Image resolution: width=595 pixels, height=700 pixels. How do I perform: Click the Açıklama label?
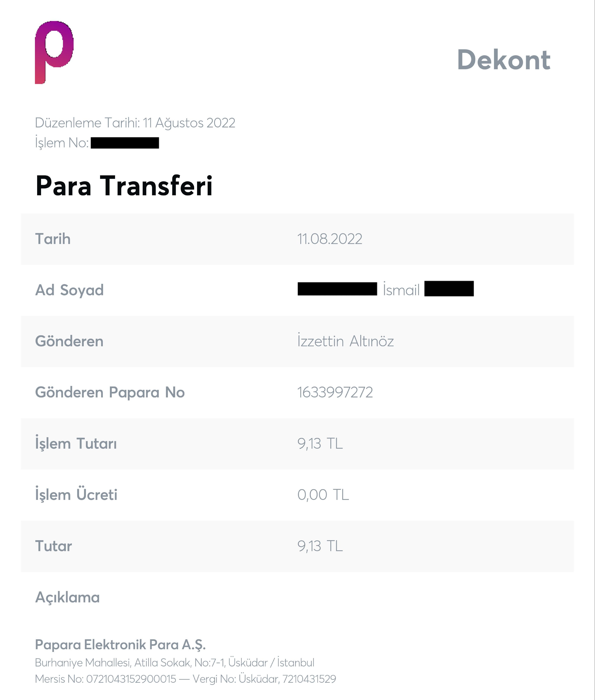[68, 598]
